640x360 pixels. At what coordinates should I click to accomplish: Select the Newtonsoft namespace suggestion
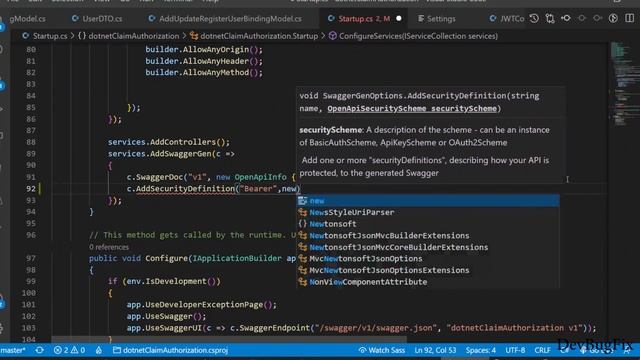[x=428, y=224]
